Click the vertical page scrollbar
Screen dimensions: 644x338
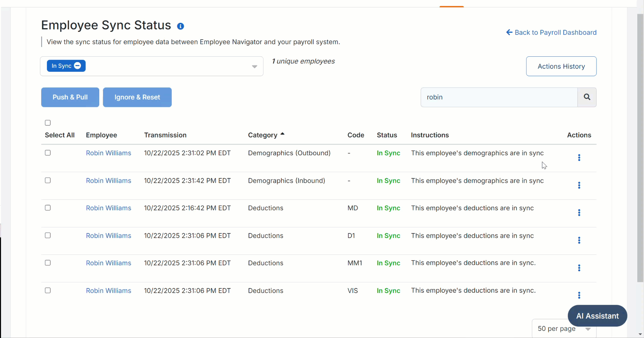click(x=640, y=148)
